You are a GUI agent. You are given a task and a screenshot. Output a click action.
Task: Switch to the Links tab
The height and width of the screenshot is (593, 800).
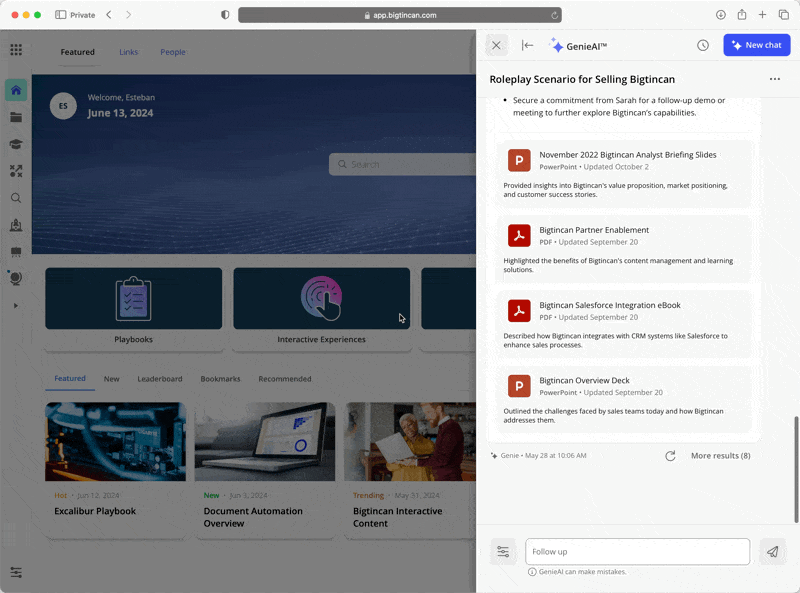pyautogui.click(x=129, y=52)
